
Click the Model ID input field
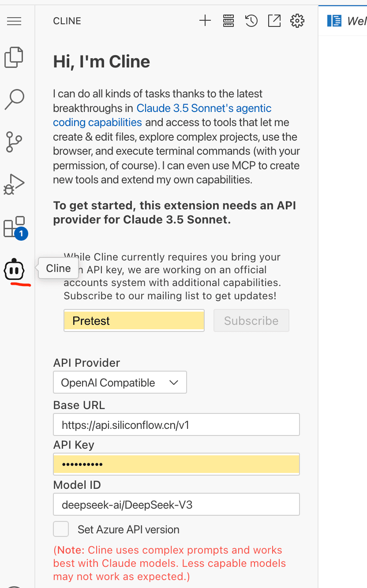pos(176,504)
